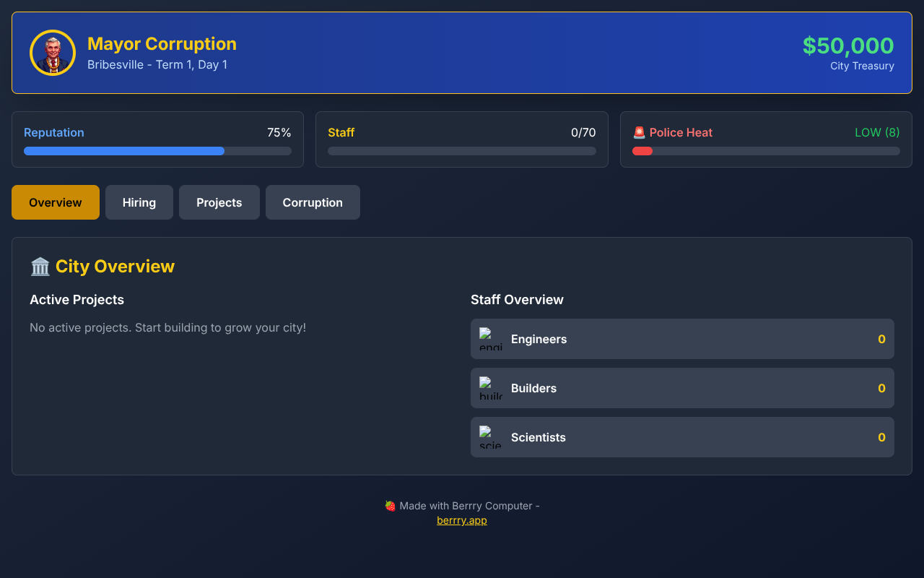Click the mayor portrait avatar
This screenshot has width=924, height=578.
[x=53, y=53]
